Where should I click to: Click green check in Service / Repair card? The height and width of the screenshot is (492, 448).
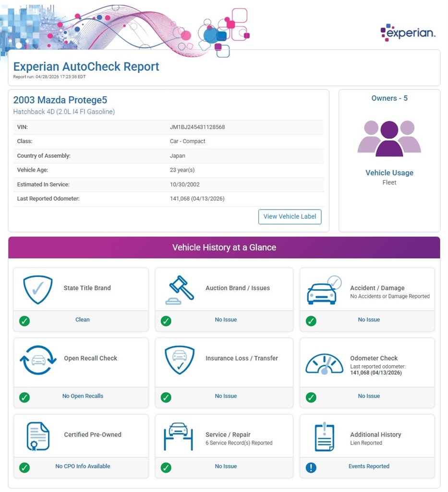166,467
